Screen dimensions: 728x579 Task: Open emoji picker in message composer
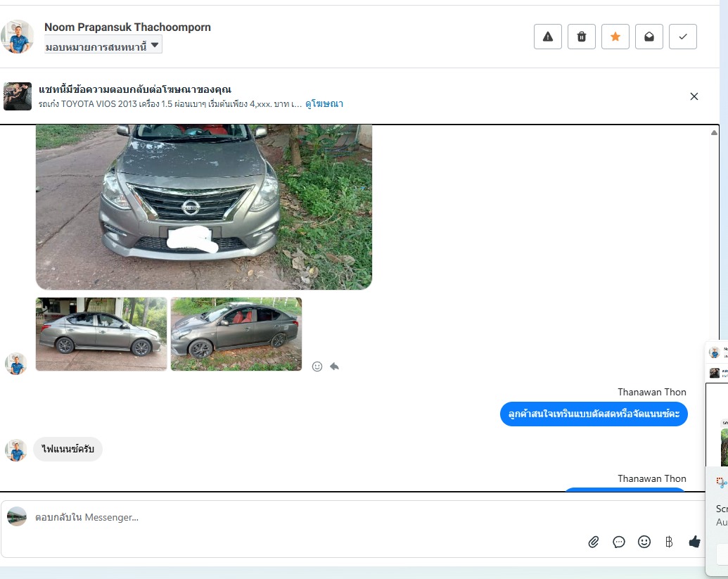[x=644, y=542]
